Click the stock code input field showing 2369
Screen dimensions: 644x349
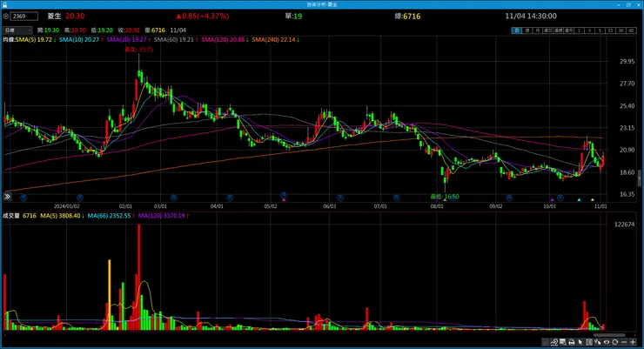pos(24,16)
